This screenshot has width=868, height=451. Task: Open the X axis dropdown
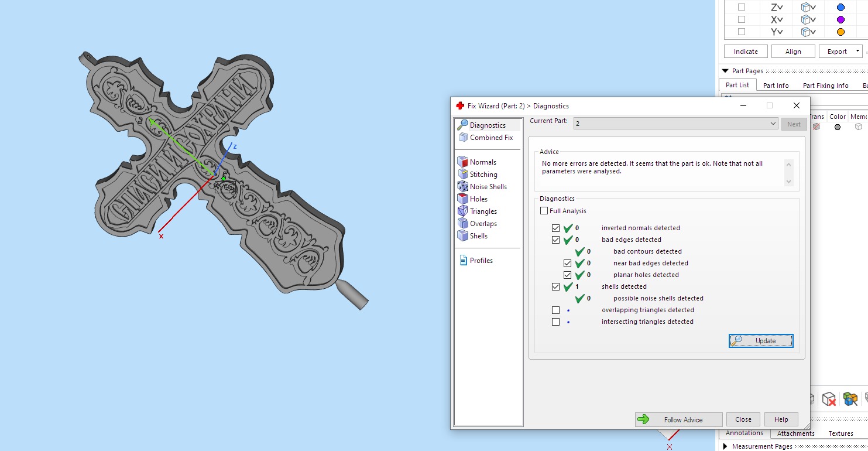777,19
